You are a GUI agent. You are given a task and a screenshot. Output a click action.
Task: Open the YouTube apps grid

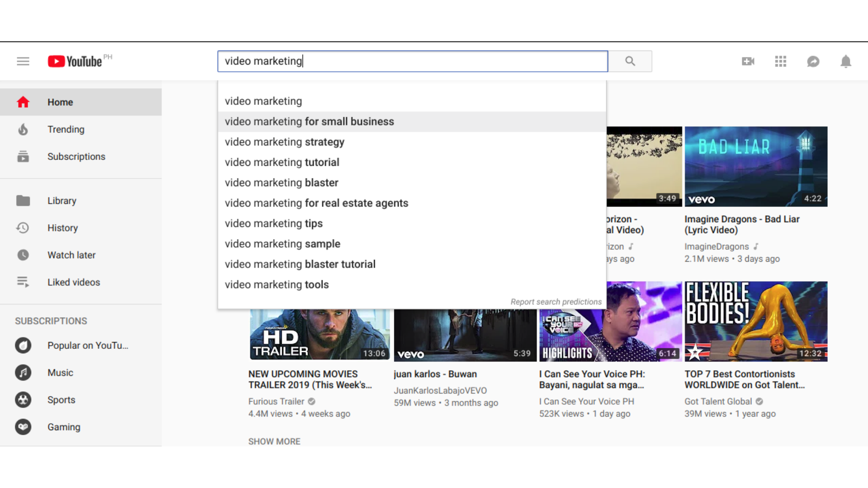coord(780,61)
